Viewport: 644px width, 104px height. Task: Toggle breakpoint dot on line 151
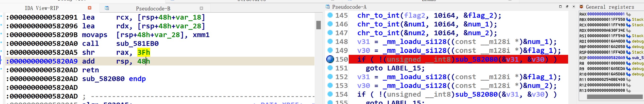tap(330, 68)
